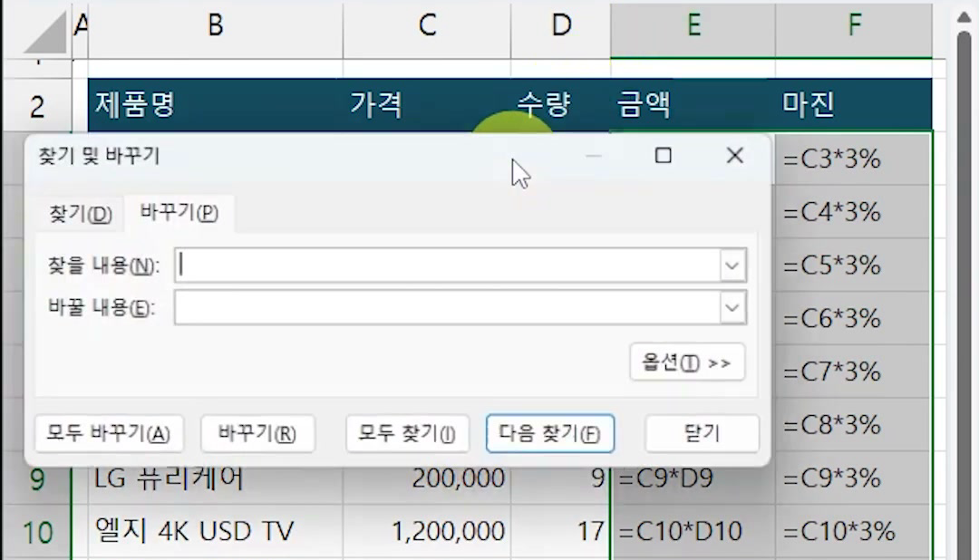The image size is (979, 560).
Task: Click the 엘지 4K USD TV cell
Action: click(x=216, y=532)
